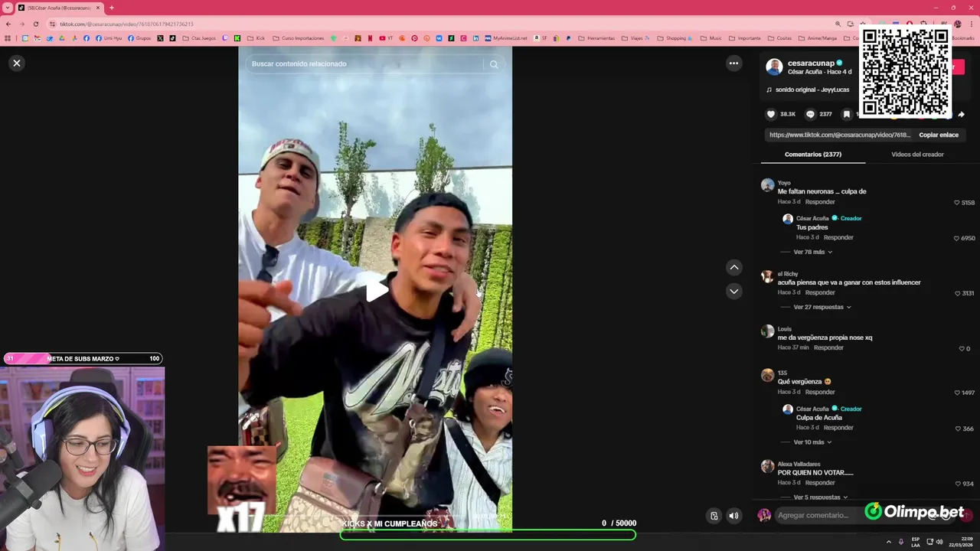Open 'el Richy' commenter name

[x=788, y=274]
